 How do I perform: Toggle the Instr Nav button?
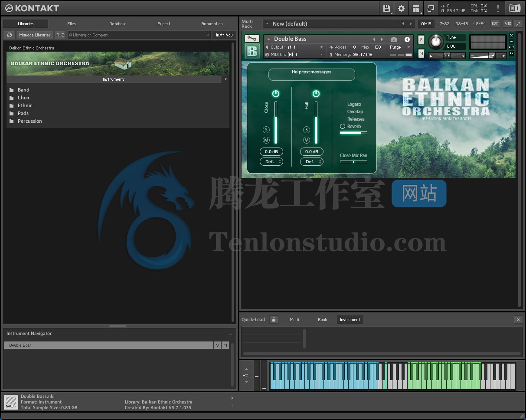(224, 35)
